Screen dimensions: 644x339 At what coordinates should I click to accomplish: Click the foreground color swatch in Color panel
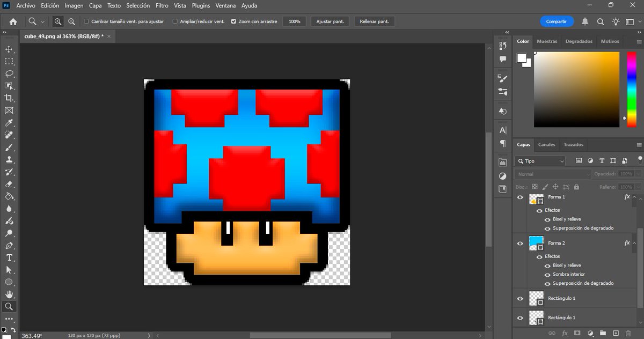[x=522, y=58]
